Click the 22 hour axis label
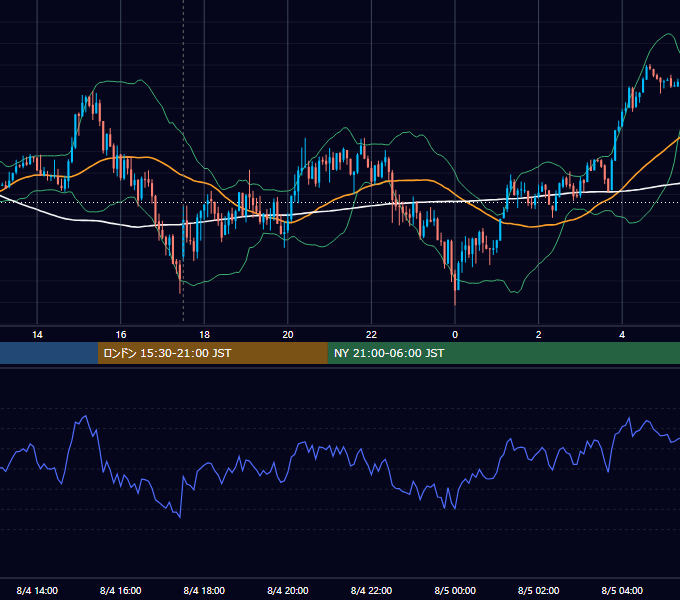Image resolution: width=680 pixels, height=600 pixels. [x=371, y=335]
